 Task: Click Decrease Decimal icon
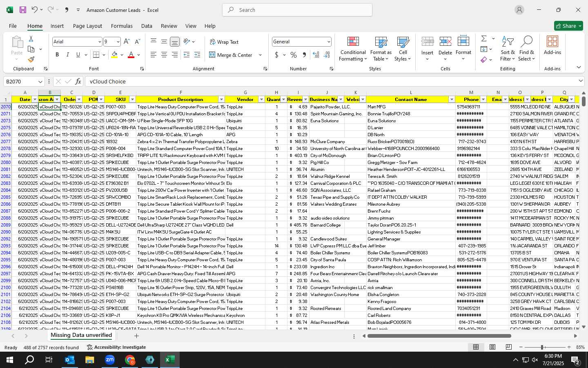pyautogui.click(x=327, y=55)
